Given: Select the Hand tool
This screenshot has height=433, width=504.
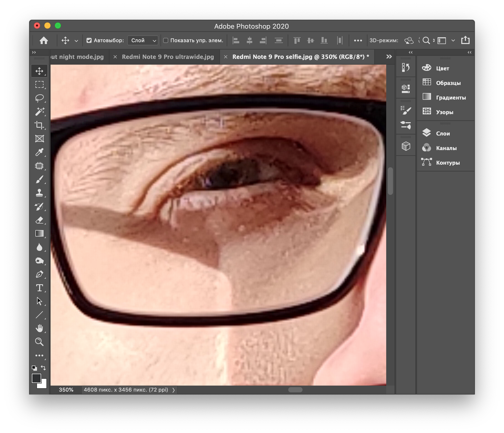Looking at the screenshot, I should (39, 328).
